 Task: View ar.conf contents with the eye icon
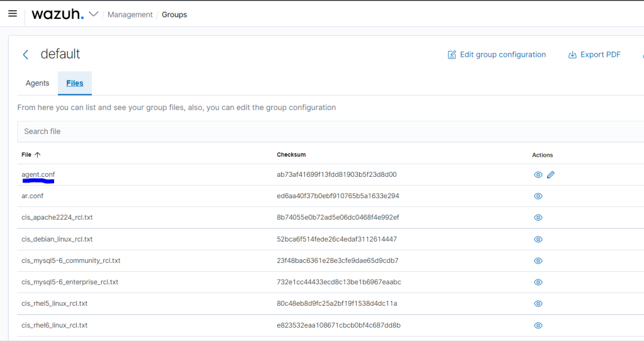tap(538, 196)
